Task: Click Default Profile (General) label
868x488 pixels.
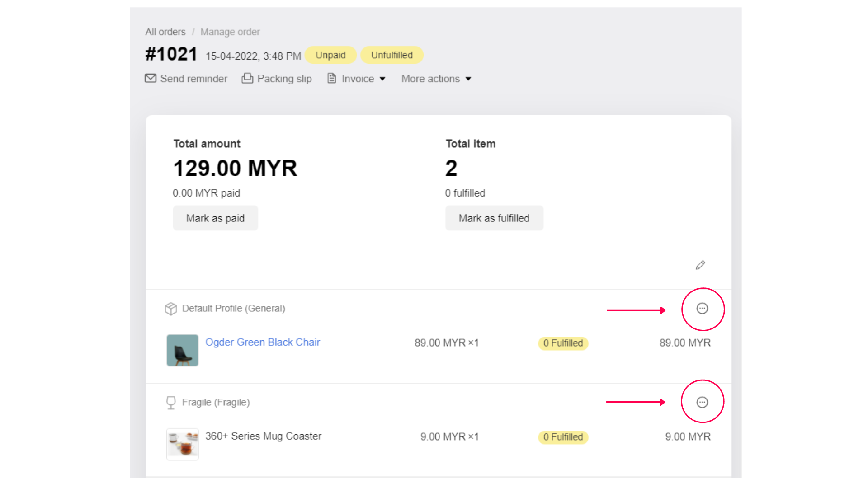Action: pos(234,308)
